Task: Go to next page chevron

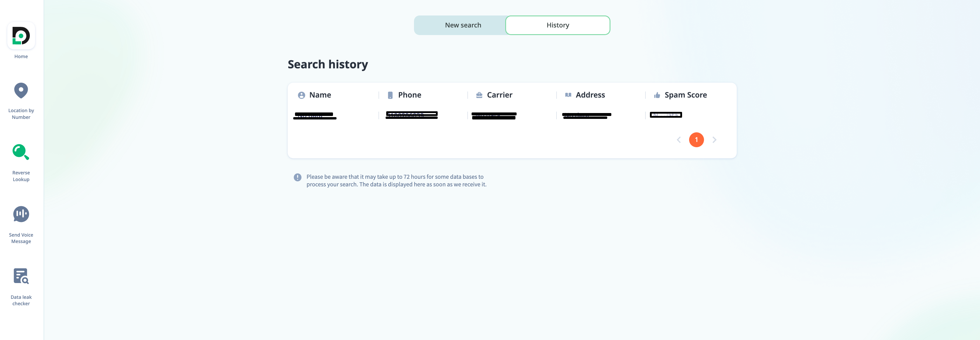Action: point(715,140)
